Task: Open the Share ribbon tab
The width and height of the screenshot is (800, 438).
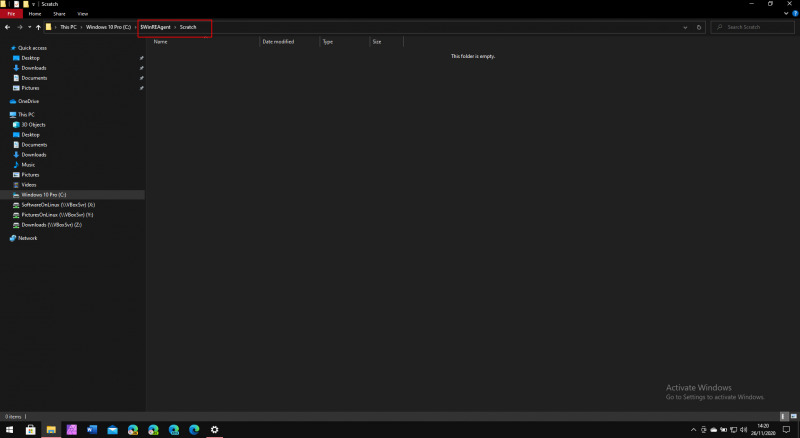Action: tap(59, 15)
